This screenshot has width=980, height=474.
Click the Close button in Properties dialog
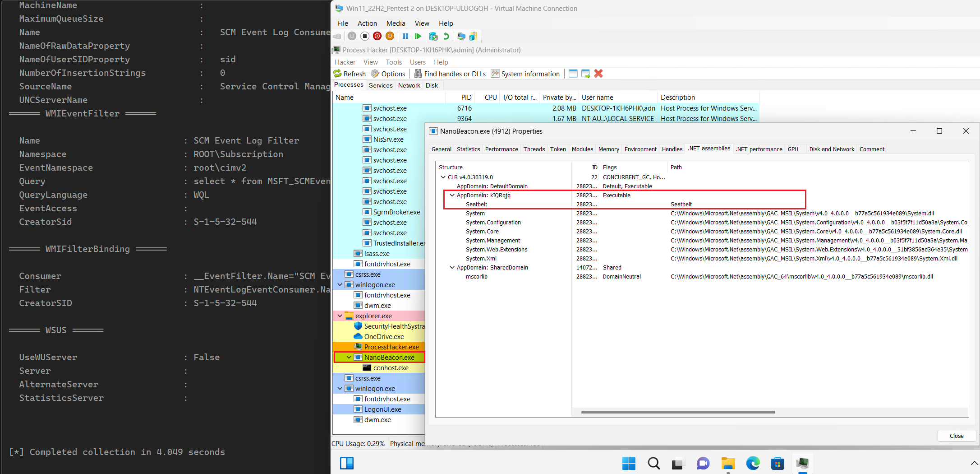pos(957,436)
